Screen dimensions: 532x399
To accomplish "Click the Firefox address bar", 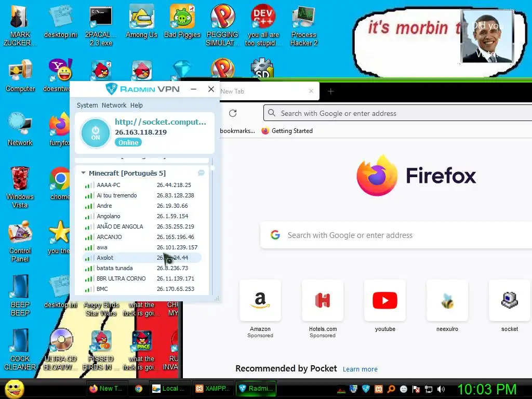I will (x=397, y=113).
